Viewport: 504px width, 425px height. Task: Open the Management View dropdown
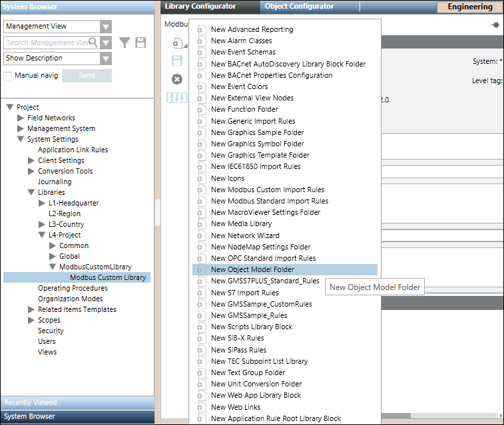106,27
